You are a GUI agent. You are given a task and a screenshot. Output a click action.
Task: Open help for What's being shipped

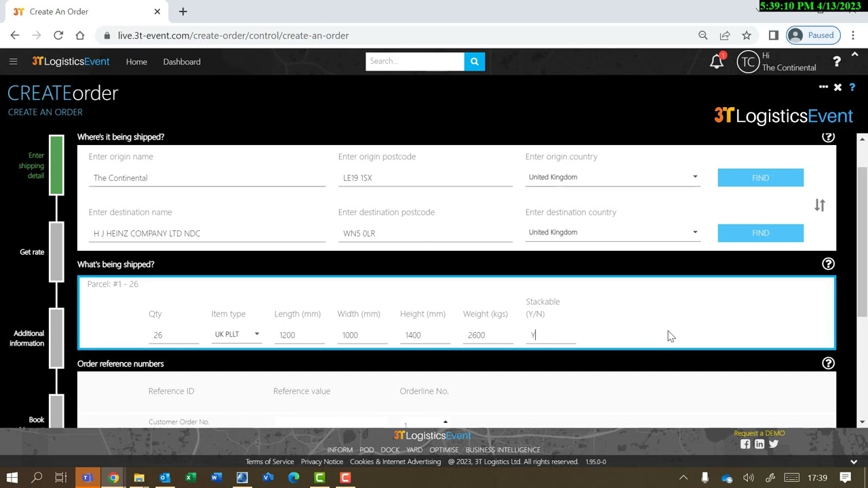[x=828, y=264]
